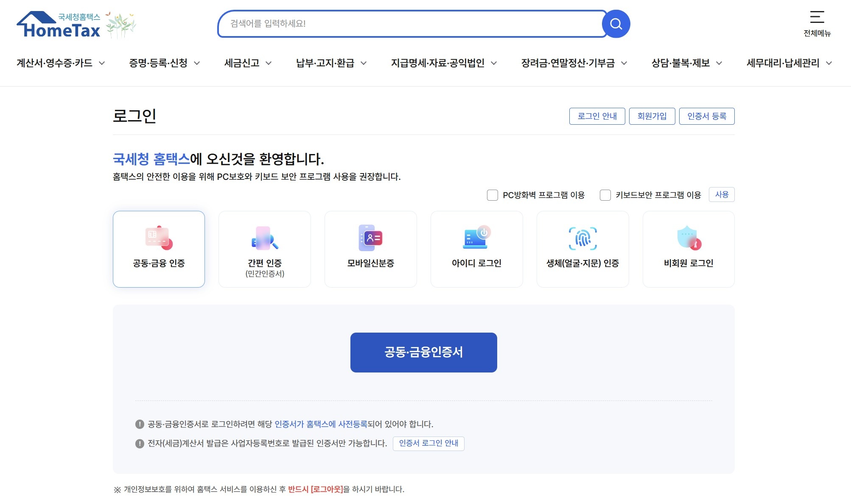Expand chevron next to 계산서·영수증·카드
851x504 pixels.
[102, 63]
